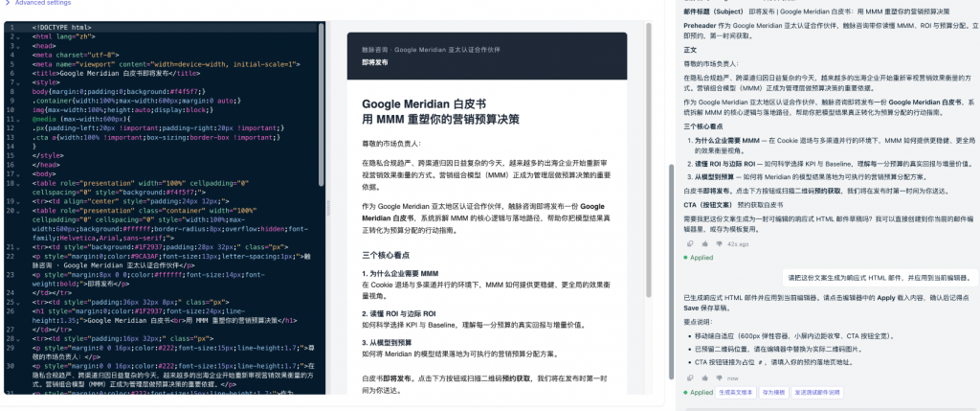Screen dimensions: 980x411
Task: Click 触脉咨询 partner line in preview header
Action: coord(431,50)
